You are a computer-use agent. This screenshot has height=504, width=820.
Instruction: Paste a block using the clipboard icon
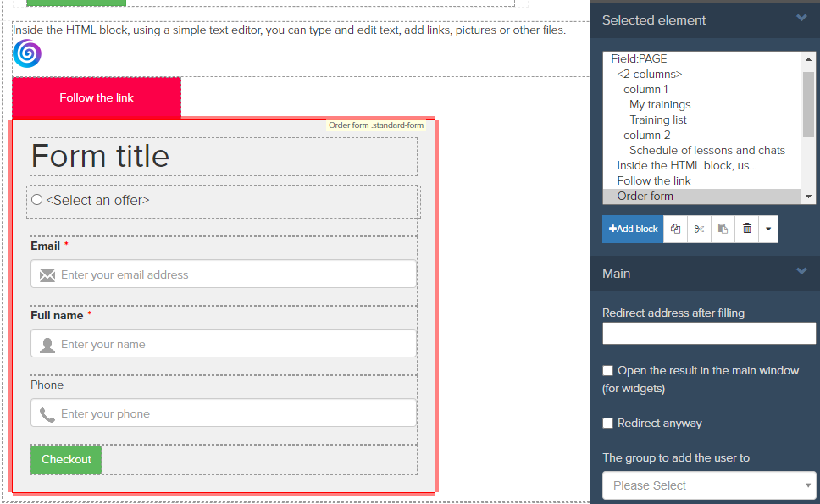(723, 229)
